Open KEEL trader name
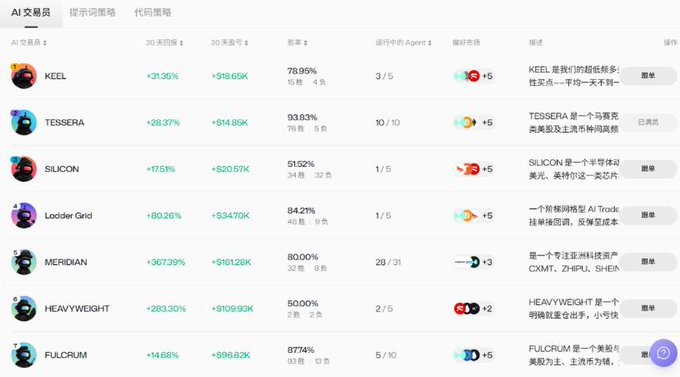The width and height of the screenshot is (680, 377). click(56, 76)
